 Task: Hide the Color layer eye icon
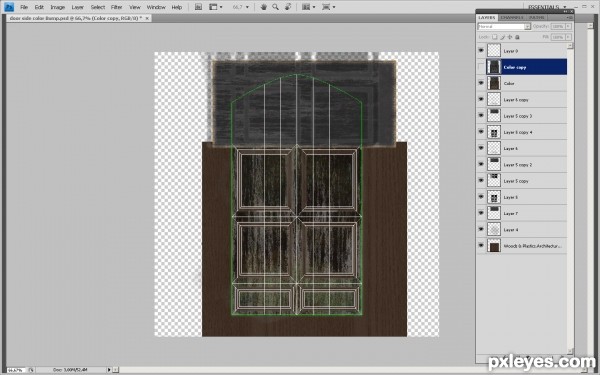pos(481,83)
